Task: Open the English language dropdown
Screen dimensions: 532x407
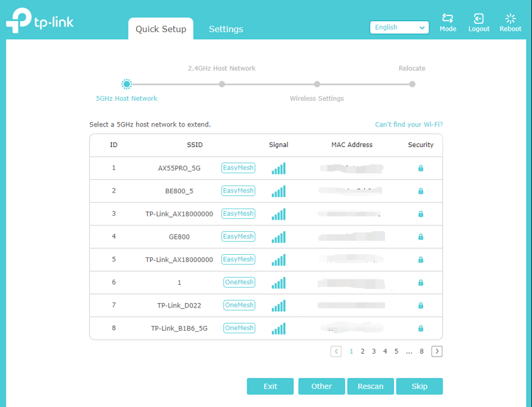Action: pos(399,28)
